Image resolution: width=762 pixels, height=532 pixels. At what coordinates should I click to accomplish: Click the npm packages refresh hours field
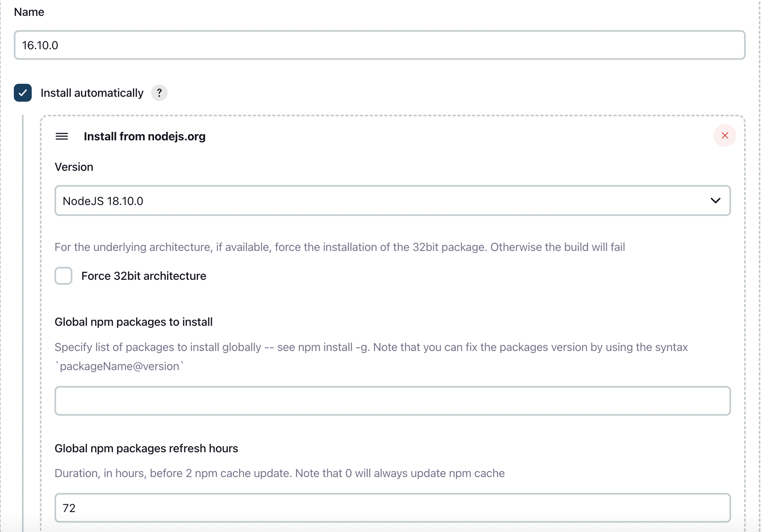pyautogui.click(x=392, y=508)
